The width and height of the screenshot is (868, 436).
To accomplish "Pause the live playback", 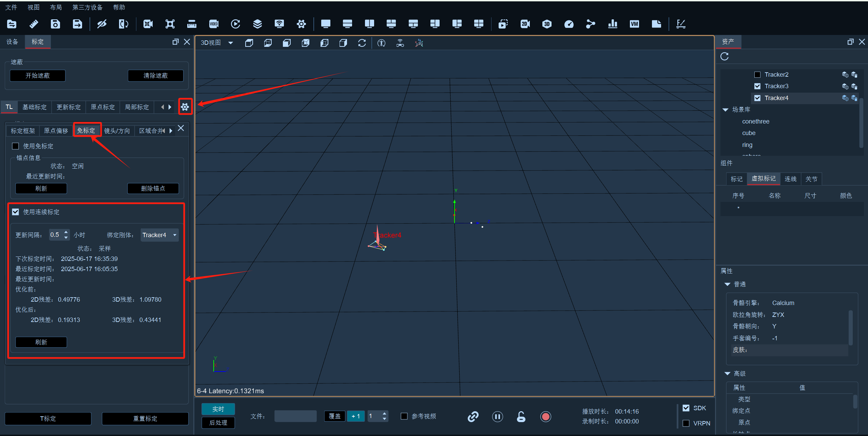I will coord(497,417).
